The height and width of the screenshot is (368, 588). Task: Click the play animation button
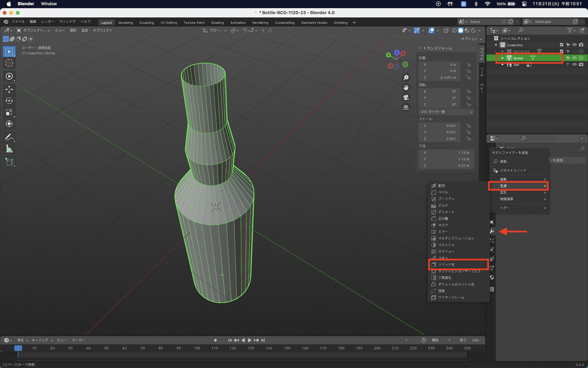click(x=249, y=340)
